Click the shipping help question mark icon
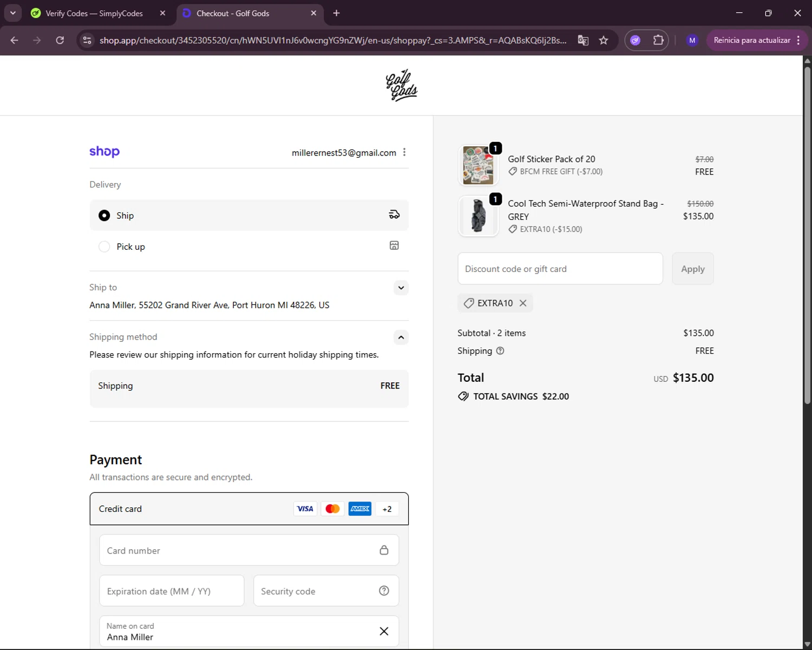The height and width of the screenshot is (650, 812). [x=500, y=351]
